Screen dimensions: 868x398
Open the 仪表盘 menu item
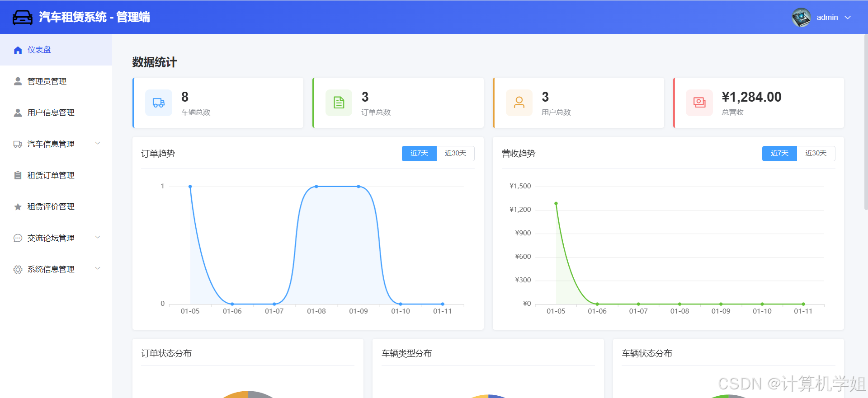[56, 50]
